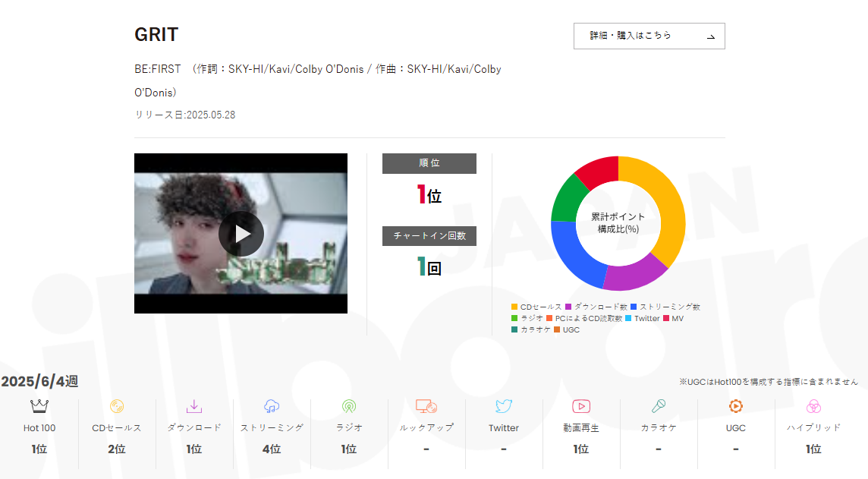
Task: Select the 動画再生 video play icon
Action: pos(581,406)
